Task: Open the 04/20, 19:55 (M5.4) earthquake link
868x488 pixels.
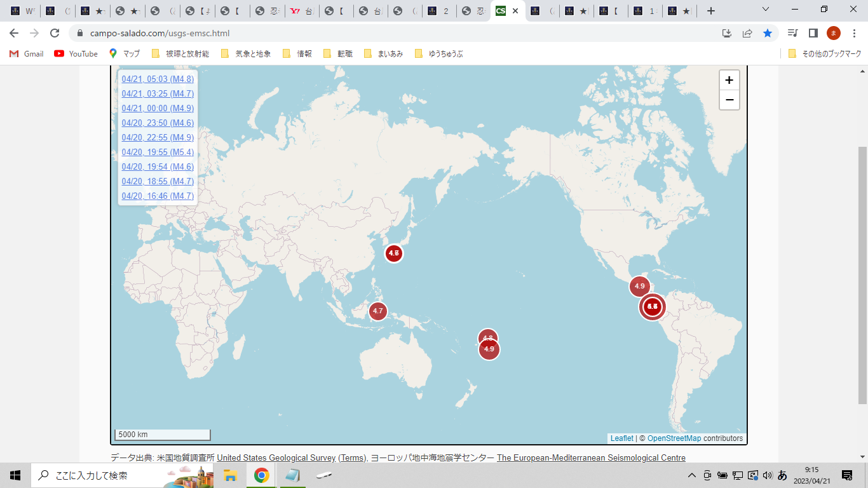Action: point(158,152)
